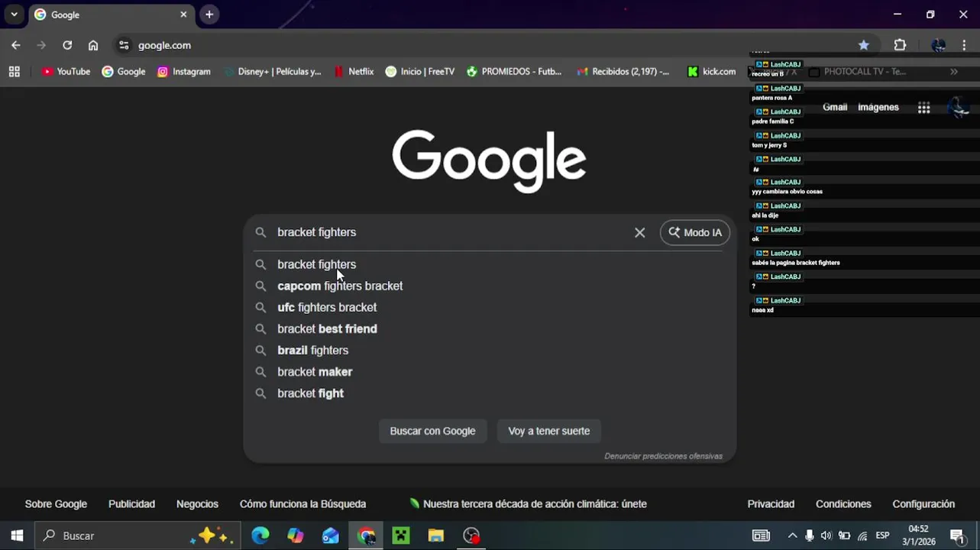
Task: Open PROMIEDOS bookmark
Action: tap(514, 72)
